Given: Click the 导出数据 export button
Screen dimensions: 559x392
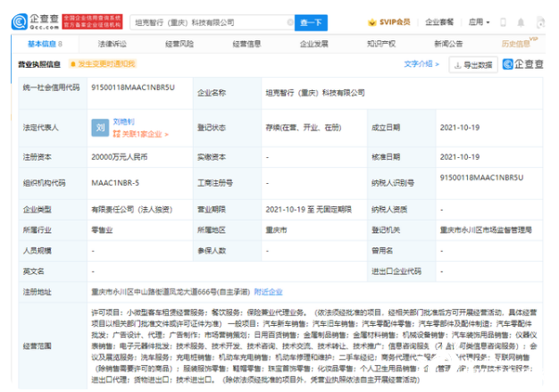Looking at the screenshot, I should 473,64.
